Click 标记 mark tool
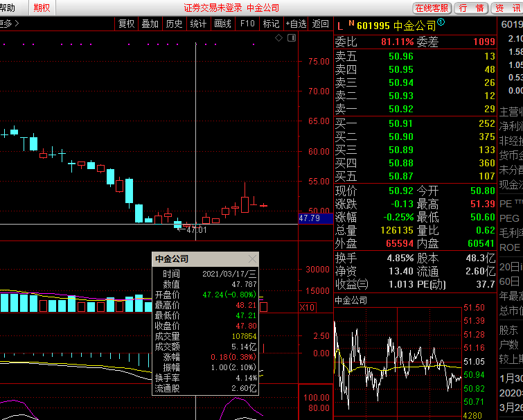523x420 pixels. coord(271,24)
